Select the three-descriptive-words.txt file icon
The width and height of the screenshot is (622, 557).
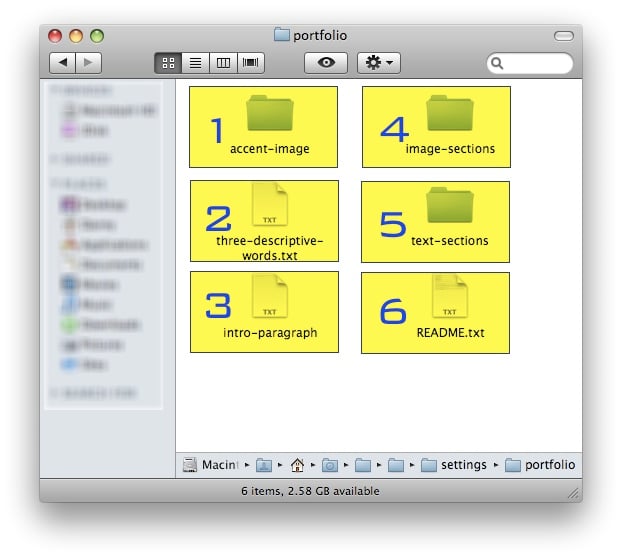[270, 204]
